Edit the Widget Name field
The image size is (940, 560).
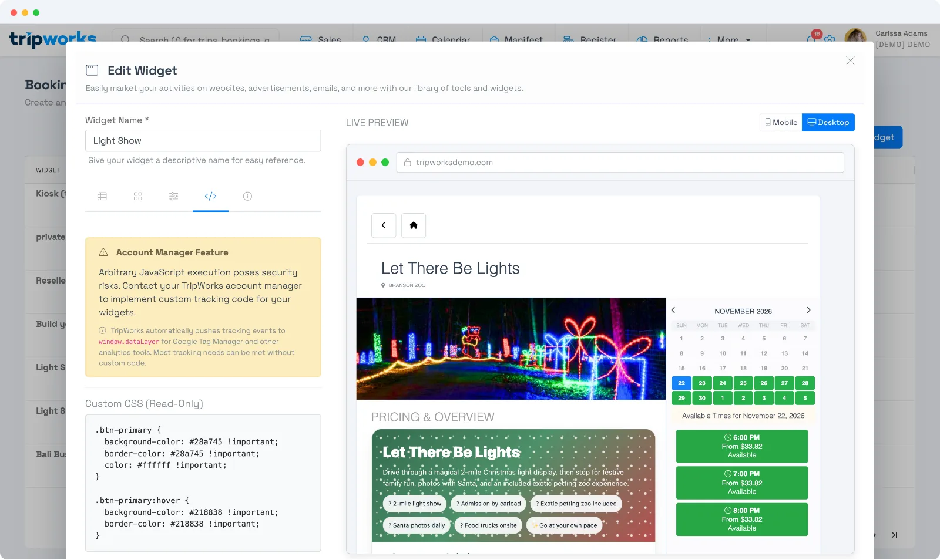pyautogui.click(x=203, y=141)
